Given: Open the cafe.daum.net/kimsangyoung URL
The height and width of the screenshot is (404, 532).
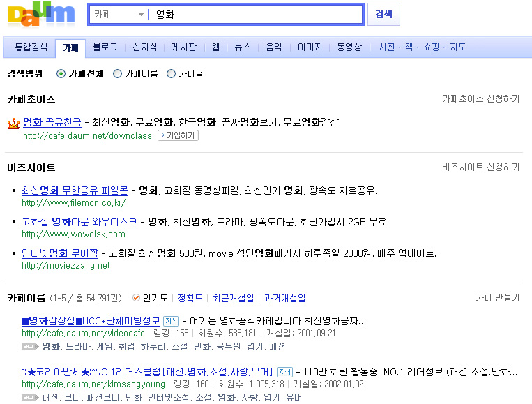Looking at the screenshot, I should [93, 384].
